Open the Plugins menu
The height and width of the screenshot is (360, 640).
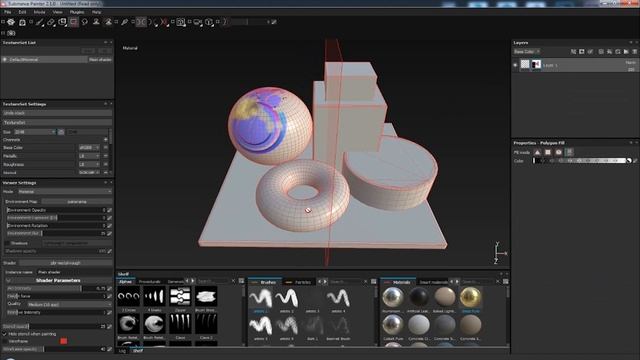click(77, 12)
